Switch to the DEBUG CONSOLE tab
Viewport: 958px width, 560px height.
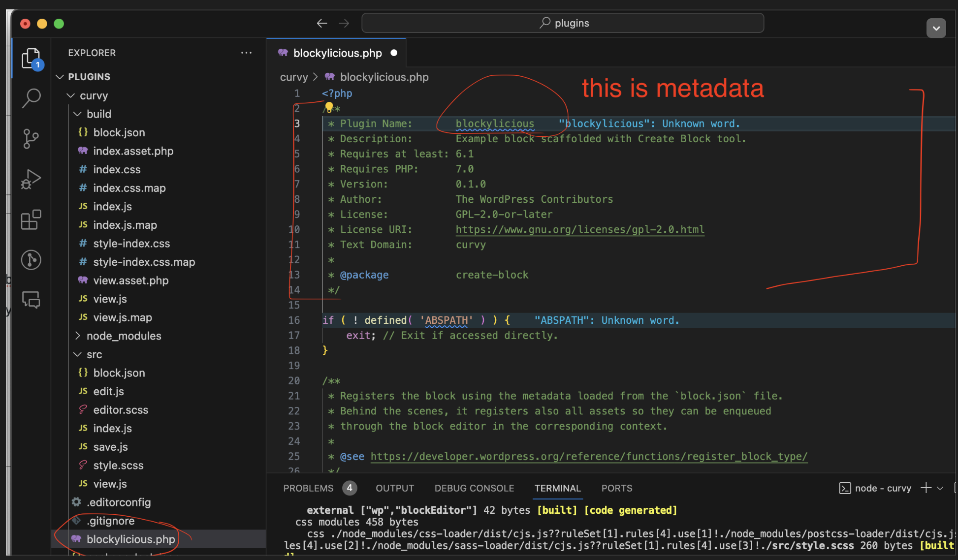pos(474,488)
